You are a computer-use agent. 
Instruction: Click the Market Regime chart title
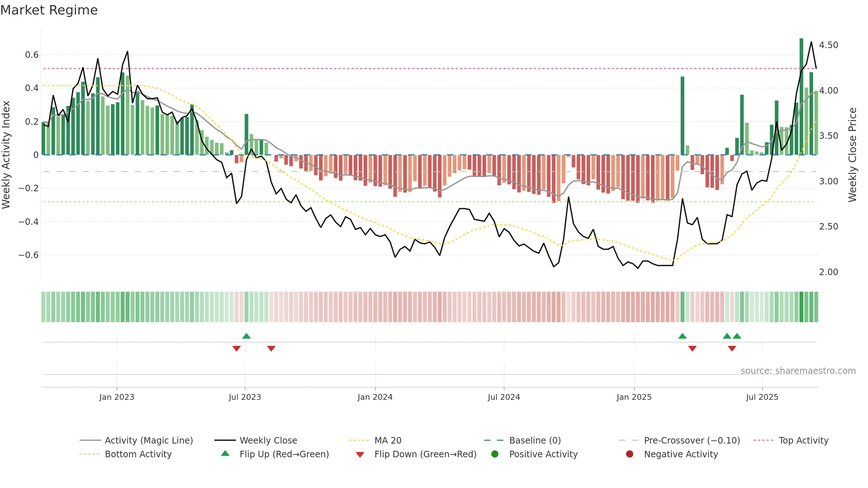pos(49,10)
